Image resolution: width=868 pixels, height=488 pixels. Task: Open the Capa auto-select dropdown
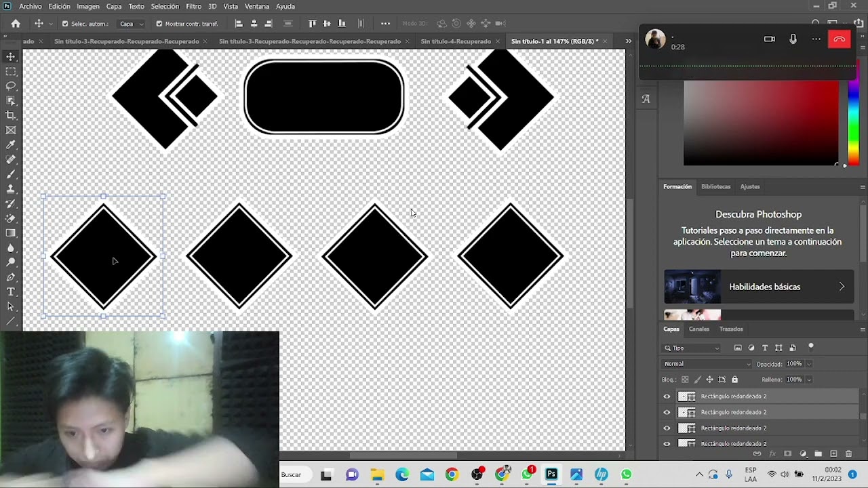[132, 24]
